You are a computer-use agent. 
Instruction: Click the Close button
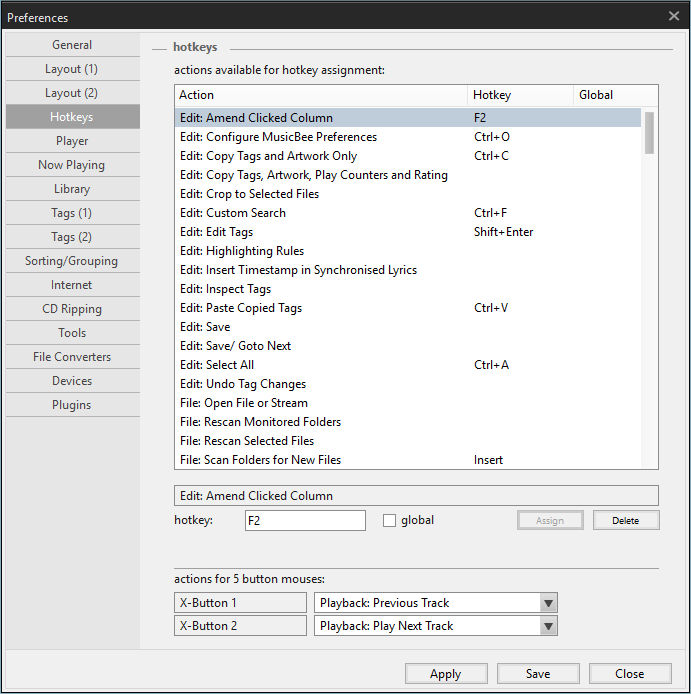[x=630, y=674]
